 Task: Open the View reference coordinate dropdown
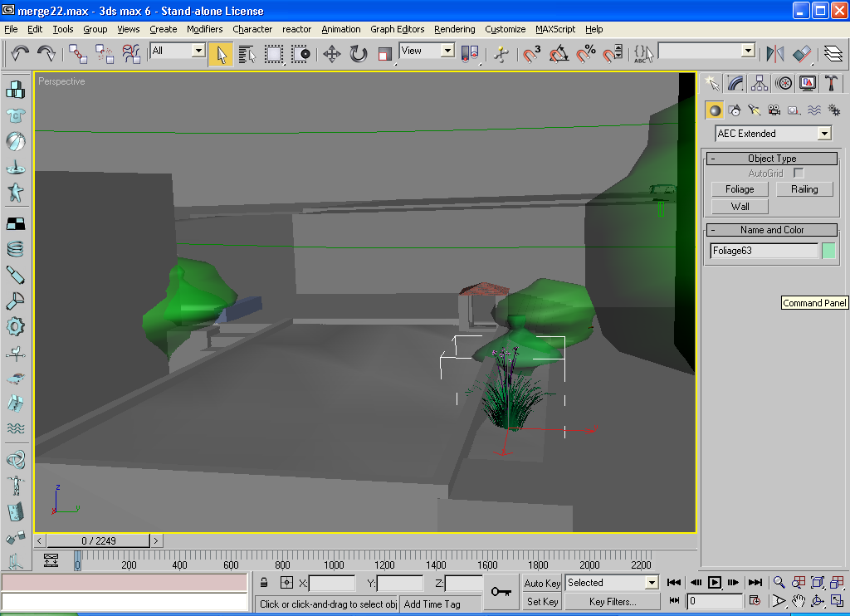tap(447, 51)
